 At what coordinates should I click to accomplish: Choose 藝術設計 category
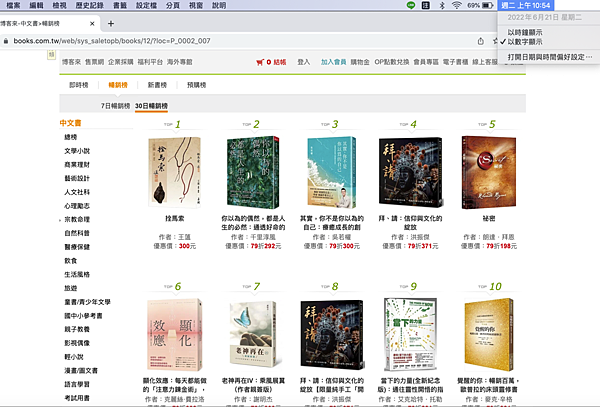pyautogui.click(x=77, y=178)
